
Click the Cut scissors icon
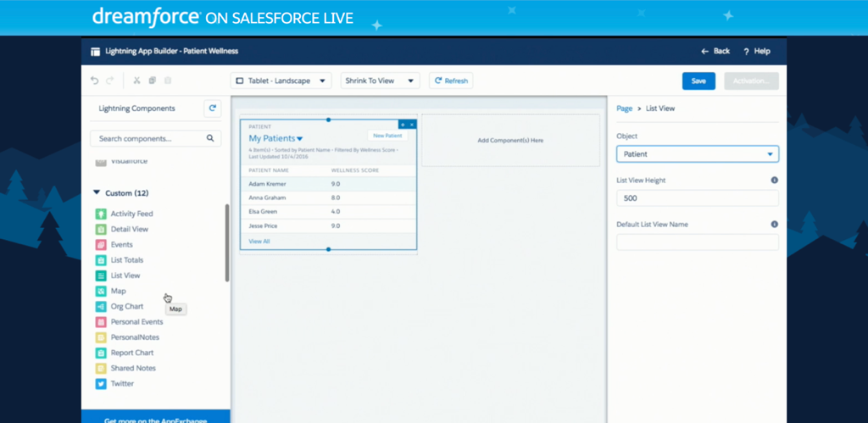136,81
